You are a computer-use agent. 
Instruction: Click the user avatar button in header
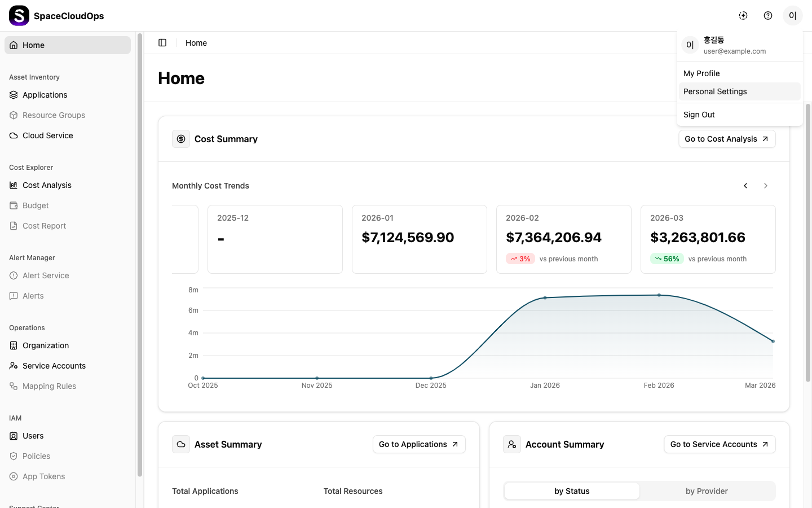(792, 16)
